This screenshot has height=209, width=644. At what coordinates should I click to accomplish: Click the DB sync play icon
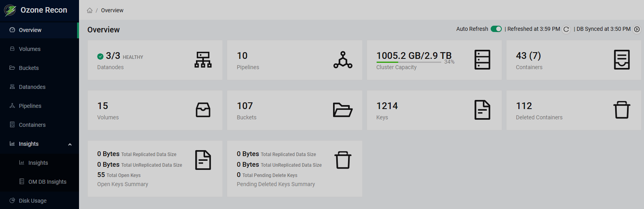(x=637, y=29)
